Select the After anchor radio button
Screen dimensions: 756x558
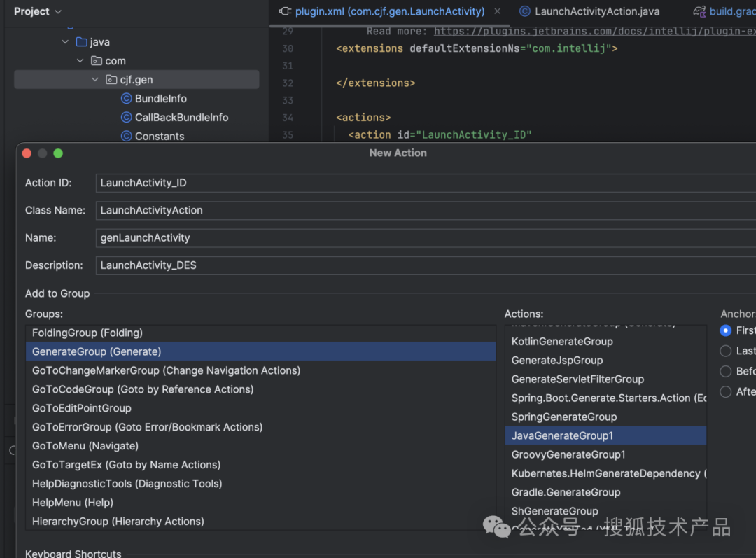click(725, 391)
